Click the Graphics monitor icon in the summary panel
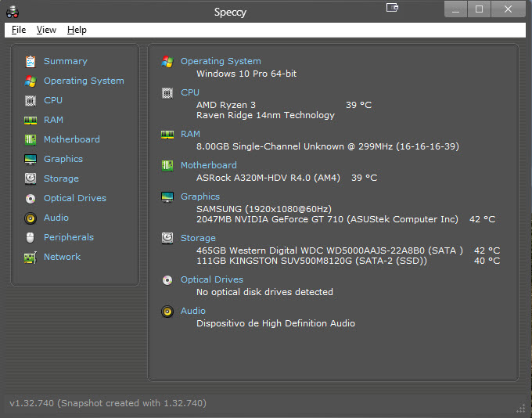The width and height of the screenshot is (532, 418). 167,197
